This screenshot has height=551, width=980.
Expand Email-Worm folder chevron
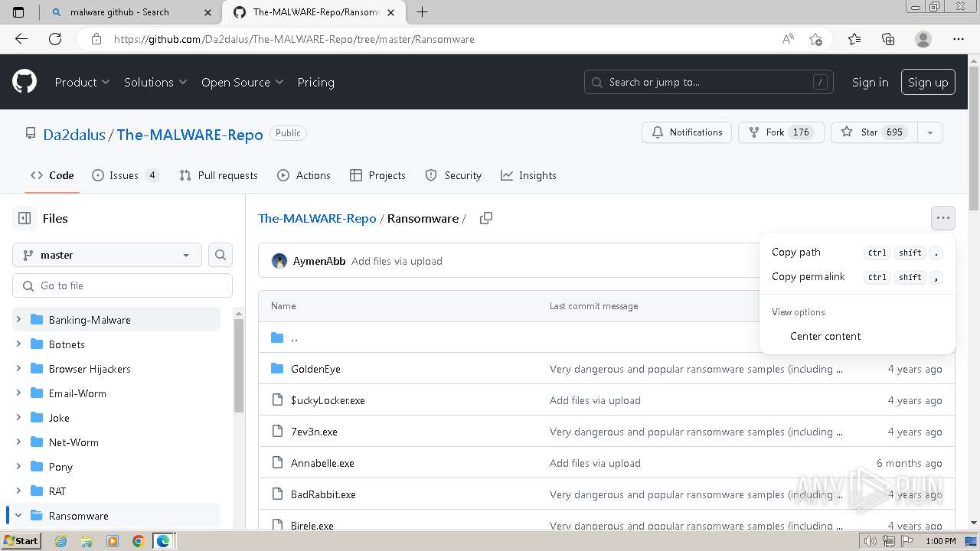click(18, 393)
